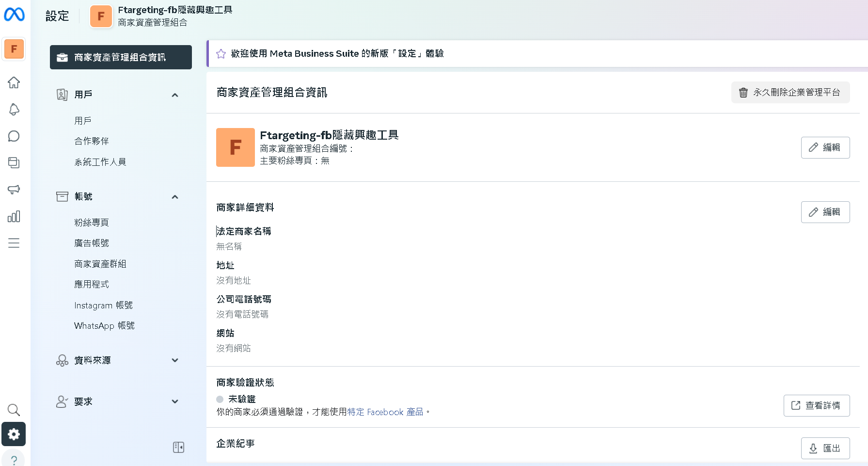Open the ads megaphone icon
The image size is (868, 466).
(x=14, y=190)
